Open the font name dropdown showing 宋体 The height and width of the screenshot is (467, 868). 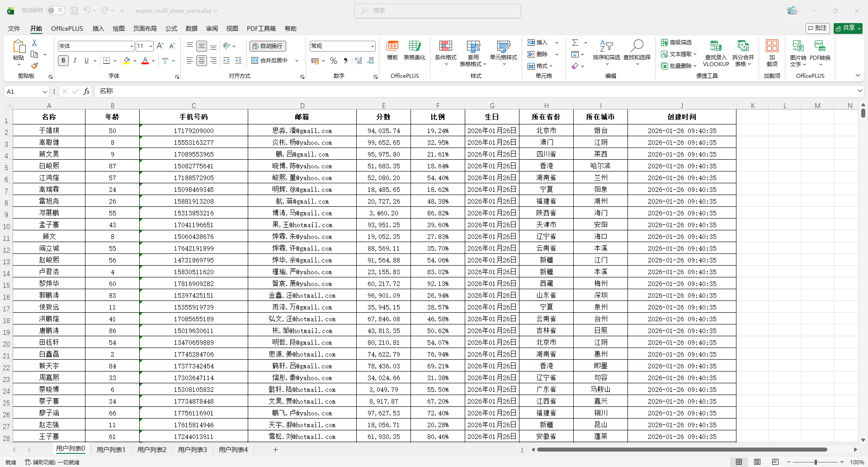pyautogui.click(x=132, y=46)
